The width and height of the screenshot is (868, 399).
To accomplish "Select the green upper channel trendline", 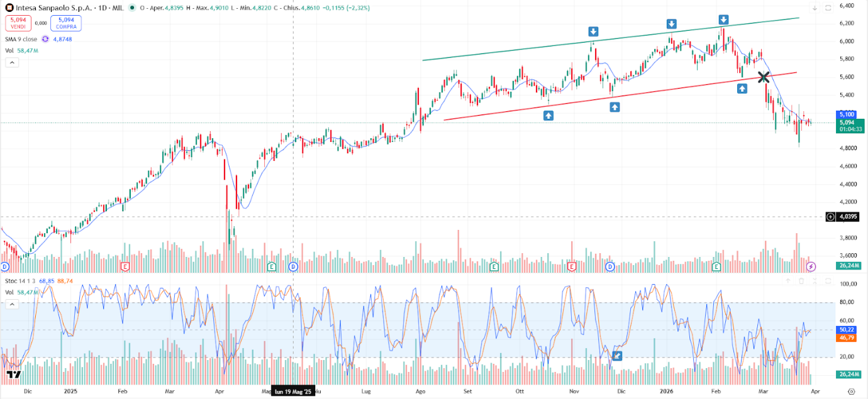I will (610, 40).
